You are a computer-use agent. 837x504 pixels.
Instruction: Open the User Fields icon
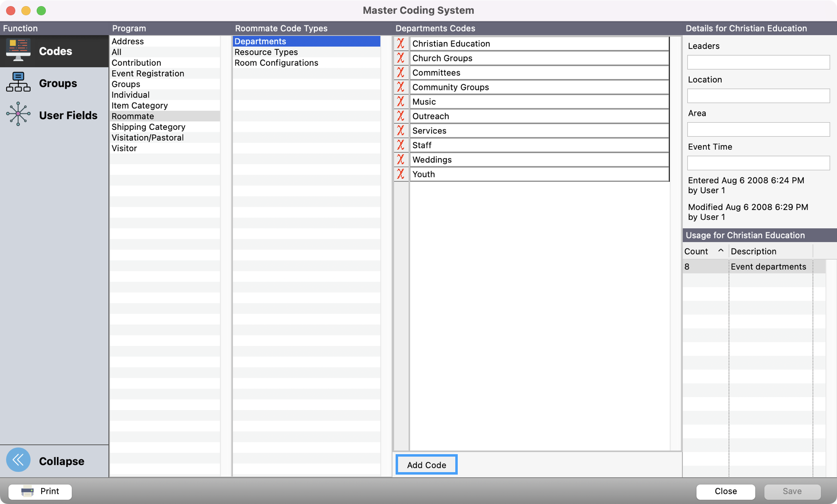pos(18,114)
